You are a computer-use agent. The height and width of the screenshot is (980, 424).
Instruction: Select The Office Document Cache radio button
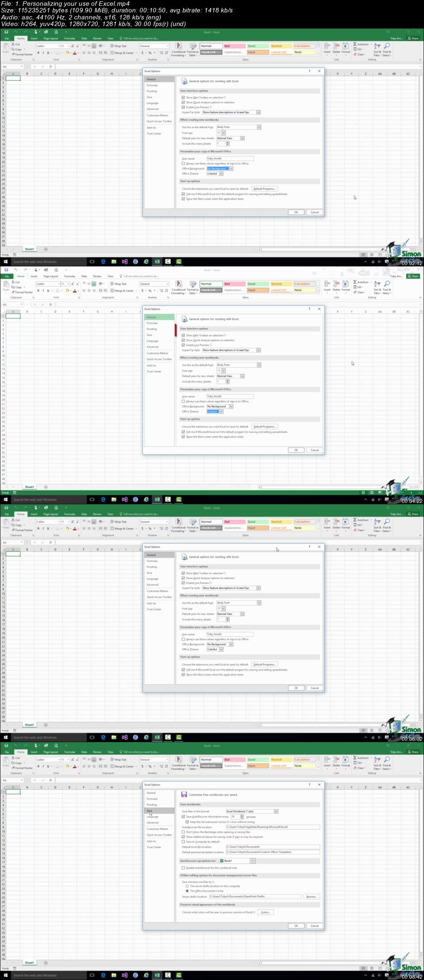coord(187,891)
